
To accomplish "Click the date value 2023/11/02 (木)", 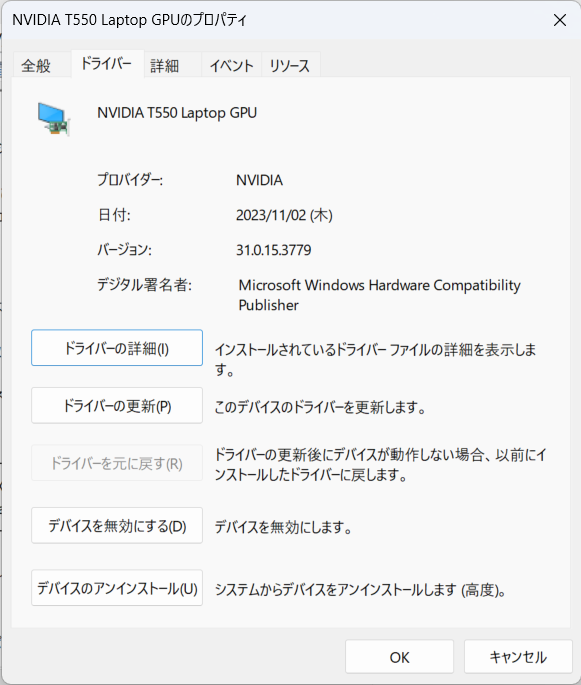I will point(284,215).
